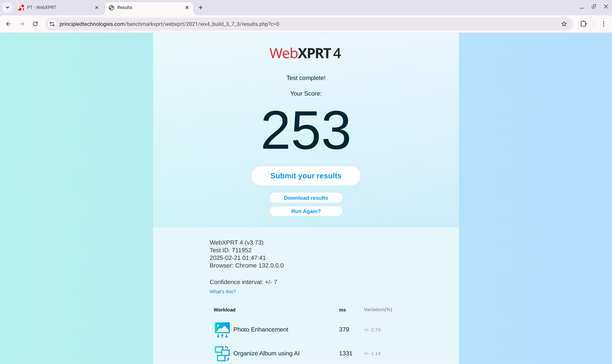The image size is (612, 364).
Task: Click Download results button
Action: click(306, 198)
